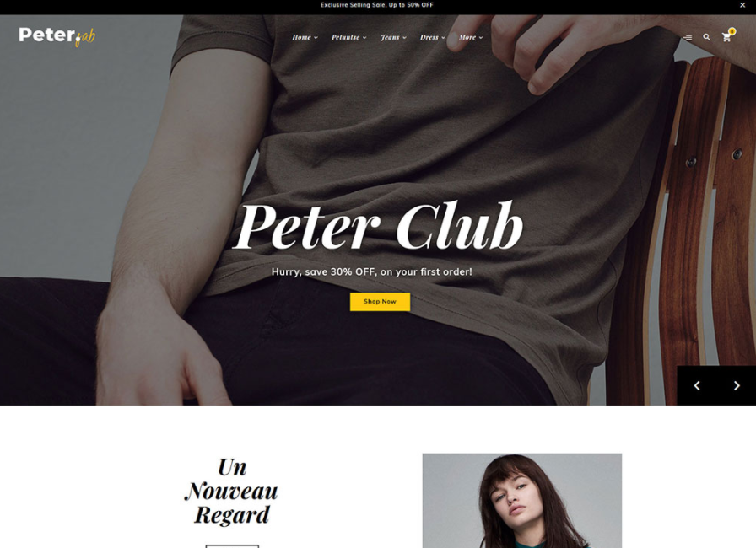The image size is (756, 548).
Task: Open the woman model product image
Action: tap(521, 500)
